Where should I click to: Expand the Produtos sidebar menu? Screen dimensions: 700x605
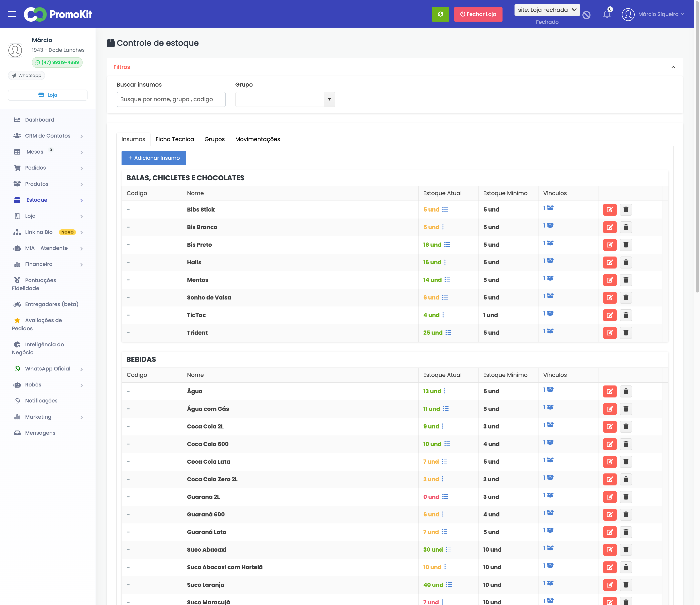click(48, 184)
